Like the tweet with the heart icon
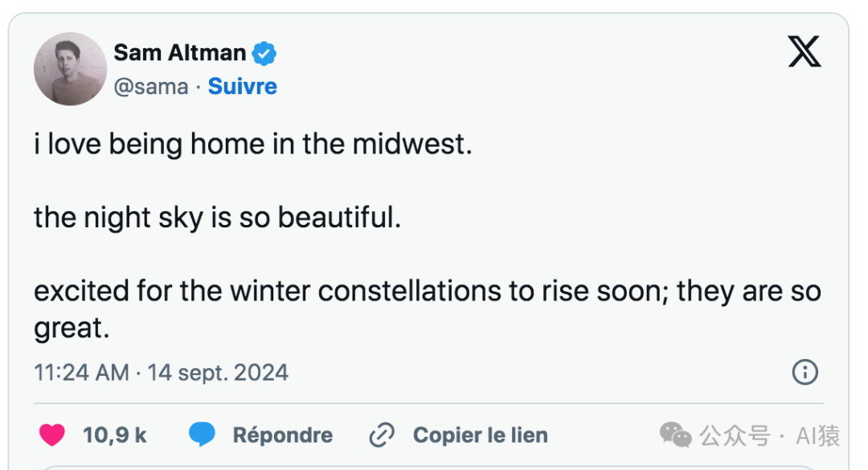868x470 pixels. 53,435
